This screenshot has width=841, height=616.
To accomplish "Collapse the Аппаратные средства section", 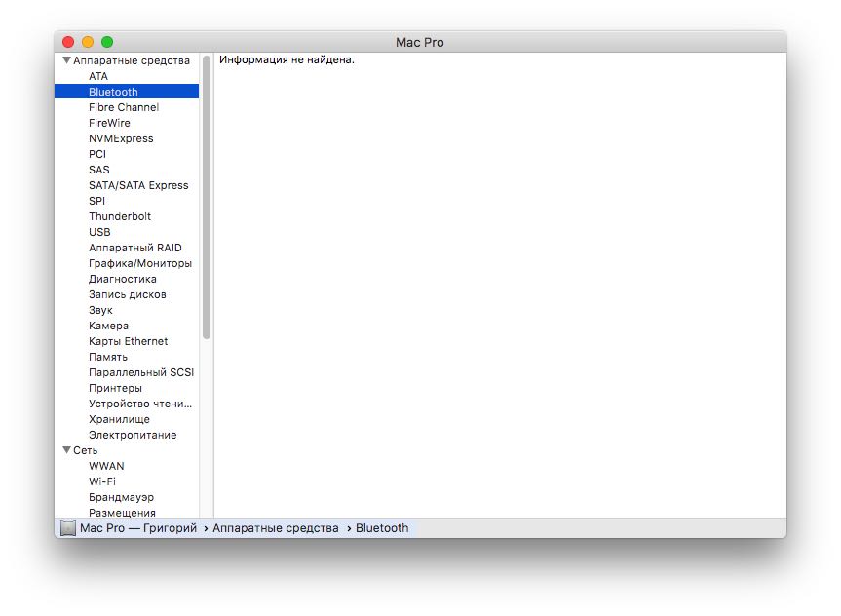I will [x=66, y=60].
